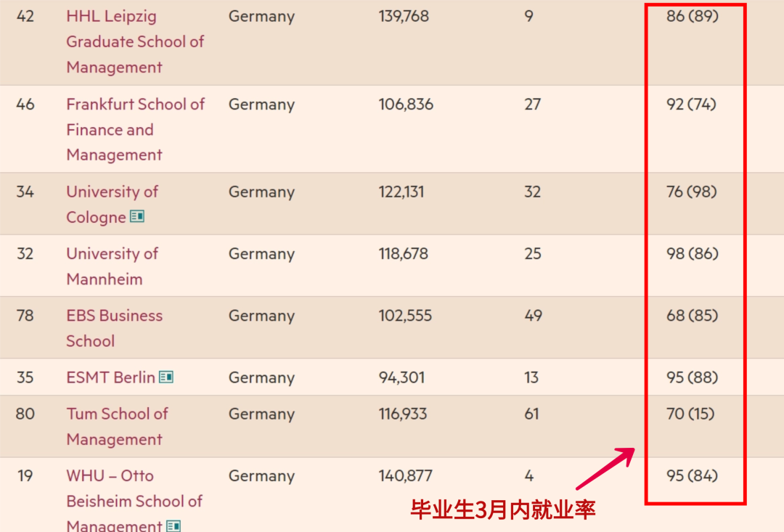This screenshot has height=532, width=784.
Task: Open Frankfurt School of Finance and Management link
Action: (136, 129)
